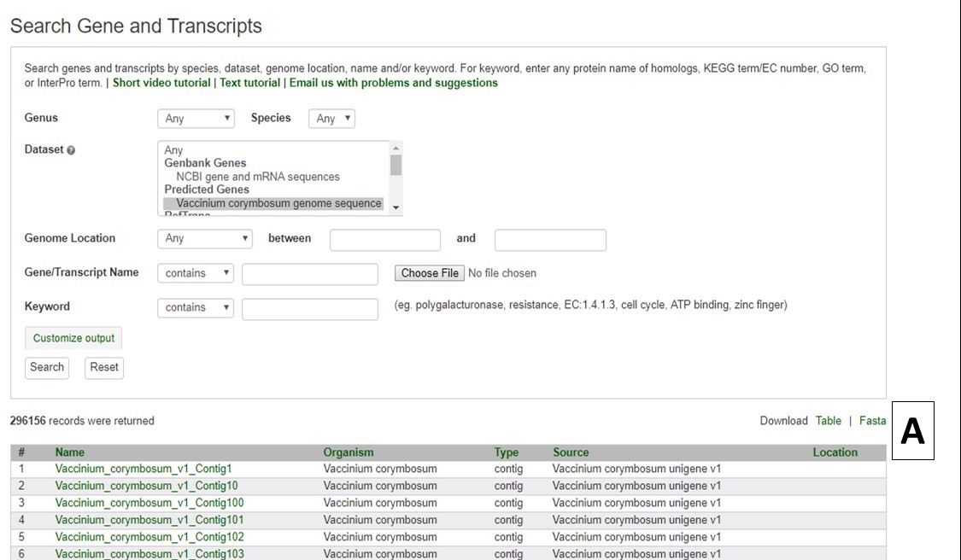Click the Organism cell in the Contig102 row
This screenshot has height=560, width=961.
[x=380, y=537]
